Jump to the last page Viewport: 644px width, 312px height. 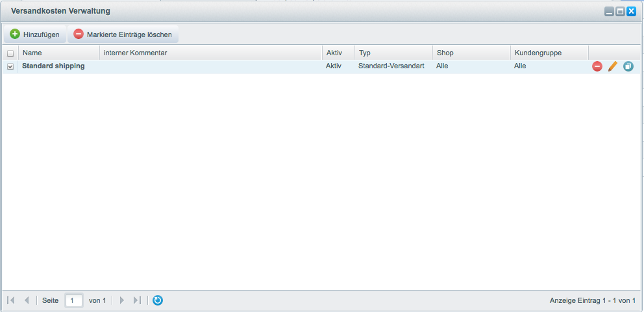click(137, 300)
